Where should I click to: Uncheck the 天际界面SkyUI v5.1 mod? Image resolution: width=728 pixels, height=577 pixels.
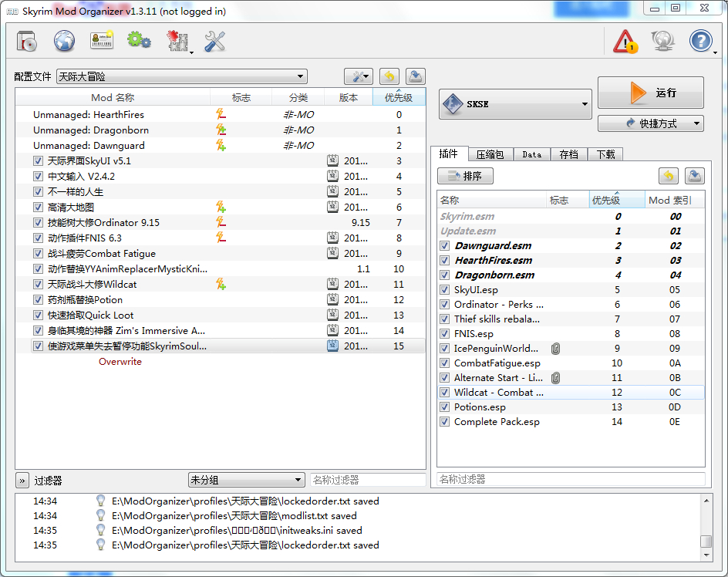tap(38, 160)
